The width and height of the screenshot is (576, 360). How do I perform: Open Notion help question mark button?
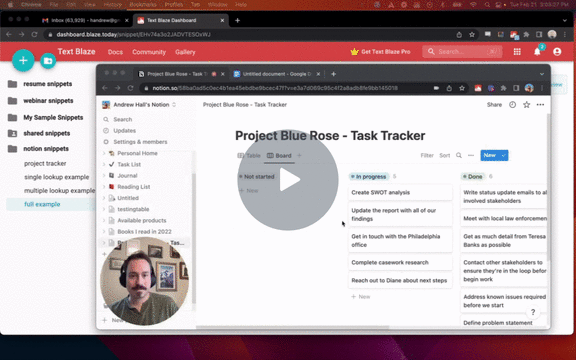533,313
